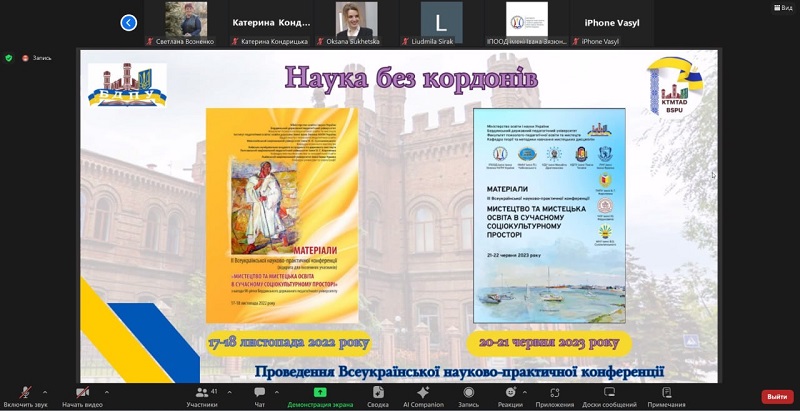The height and width of the screenshot is (411, 800).
Task: Select Liudmila Sirak participant tile
Action: [441, 23]
